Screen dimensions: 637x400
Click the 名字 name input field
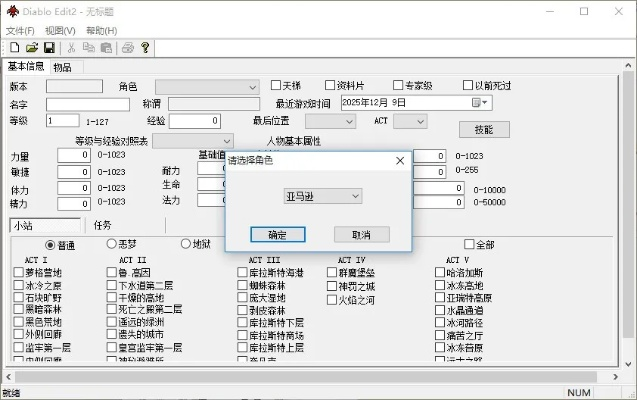[x=88, y=104]
